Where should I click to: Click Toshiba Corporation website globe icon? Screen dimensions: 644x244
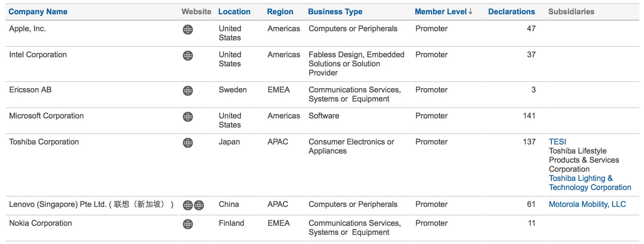187,143
